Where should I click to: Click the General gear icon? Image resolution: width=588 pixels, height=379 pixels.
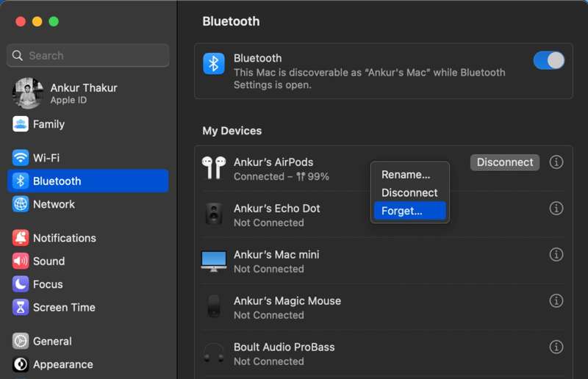tap(21, 341)
